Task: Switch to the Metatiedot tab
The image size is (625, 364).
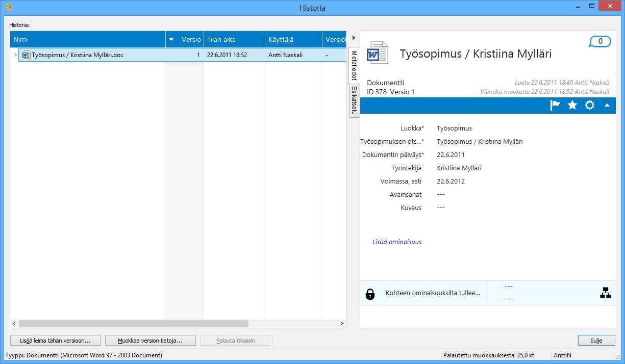Action: point(354,65)
